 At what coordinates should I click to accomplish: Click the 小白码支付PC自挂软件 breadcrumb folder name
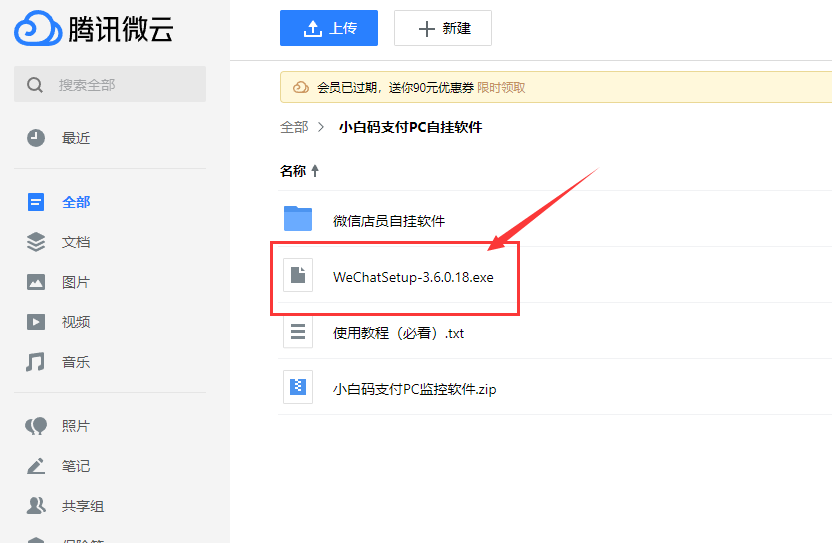pos(410,127)
